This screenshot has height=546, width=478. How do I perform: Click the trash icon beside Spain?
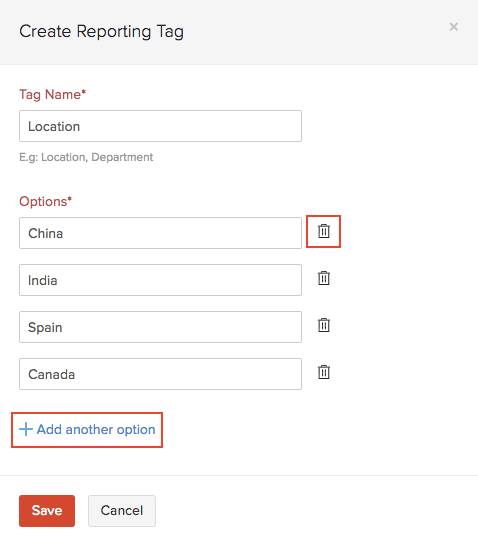pyautogui.click(x=323, y=325)
